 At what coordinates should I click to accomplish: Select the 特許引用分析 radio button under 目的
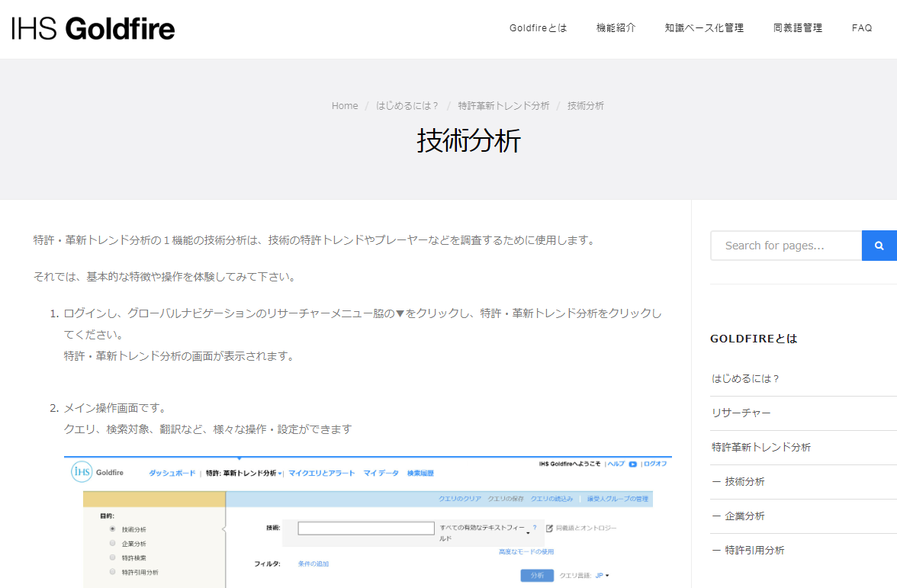coord(113,571)
